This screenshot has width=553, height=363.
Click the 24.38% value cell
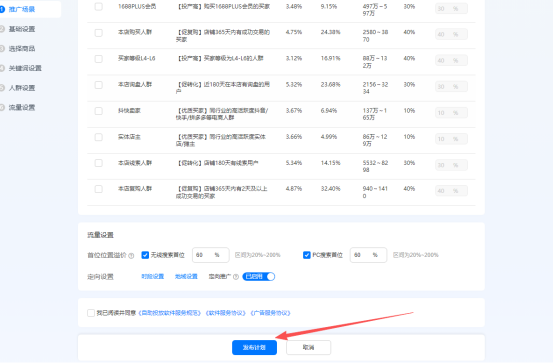point(330,32)
